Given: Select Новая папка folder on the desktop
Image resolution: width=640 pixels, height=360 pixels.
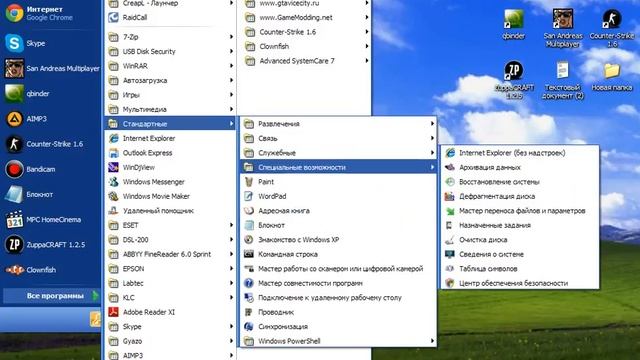Looking at the screenshot, I should [x=611, y=76].
